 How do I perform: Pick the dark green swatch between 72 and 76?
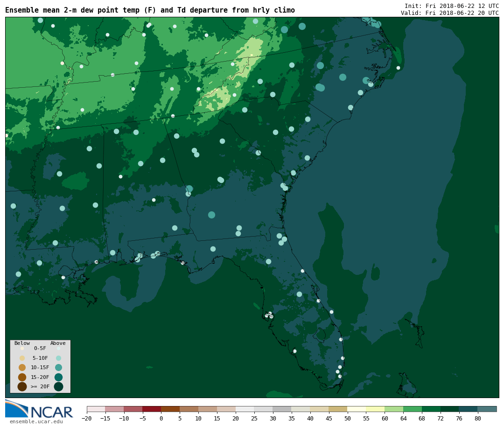(450, 409)
